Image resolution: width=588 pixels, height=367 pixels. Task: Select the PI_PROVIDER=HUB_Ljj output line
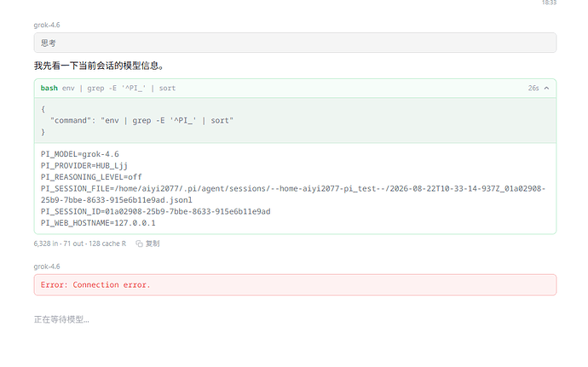pyautogui.click(x=84, y=166)
